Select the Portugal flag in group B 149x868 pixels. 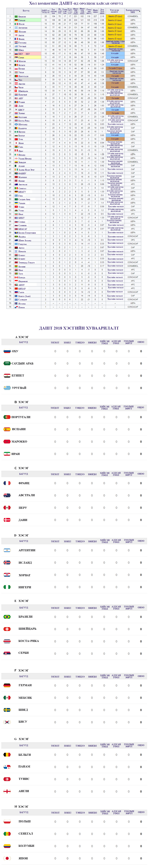[x=7, y=417]
